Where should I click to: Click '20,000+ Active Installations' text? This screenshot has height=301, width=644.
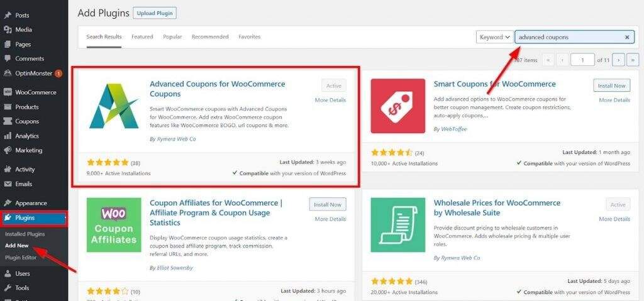pos(404,292)
